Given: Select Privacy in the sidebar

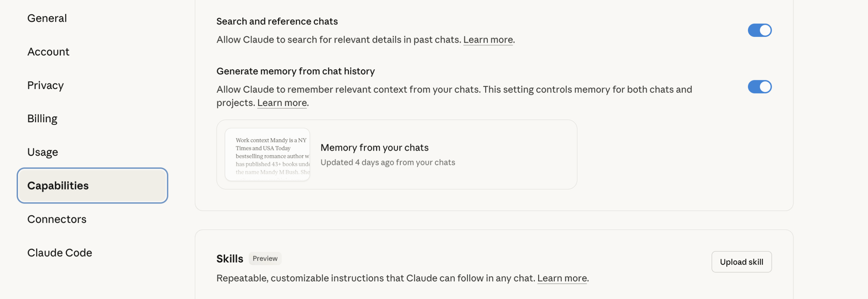Looking at the screenshot, I should [45, 85].
